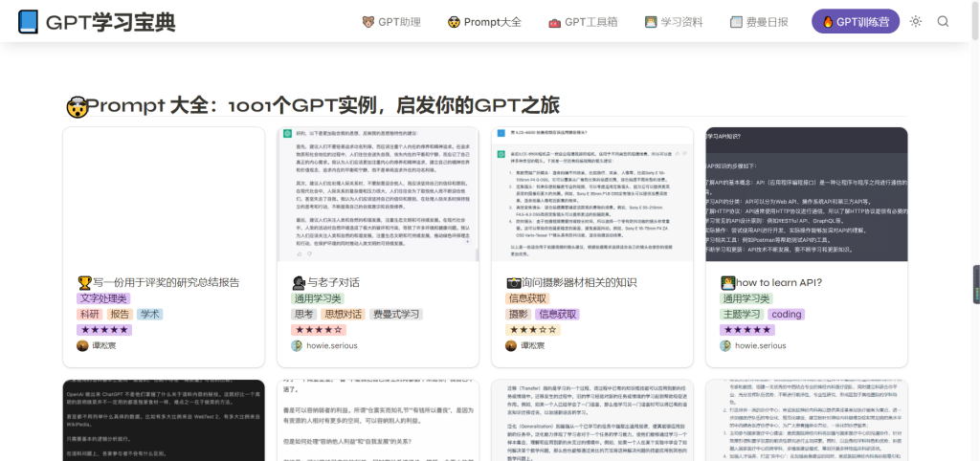This screenshot has width=980, height=461.
Task: Open the GPT助理 menu item
Action: click(391, 22)
